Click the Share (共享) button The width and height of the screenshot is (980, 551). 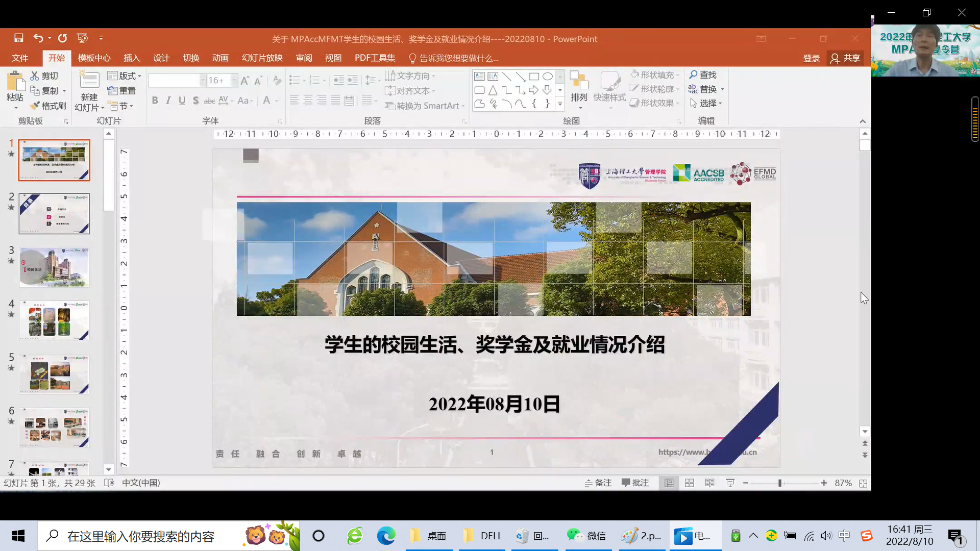coord(845,58)
